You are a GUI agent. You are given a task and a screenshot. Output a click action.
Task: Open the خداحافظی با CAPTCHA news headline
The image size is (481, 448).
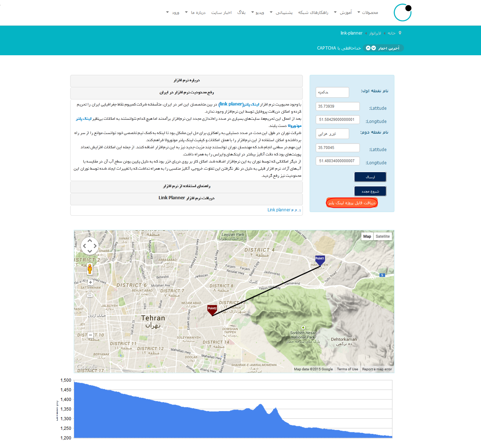[x=339, y=48]
